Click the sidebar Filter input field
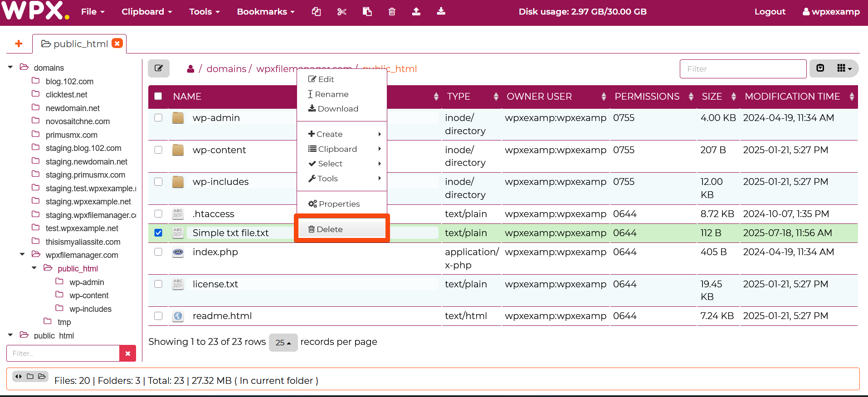The height and width of the screenshot is (397, 868). [63, 353]
